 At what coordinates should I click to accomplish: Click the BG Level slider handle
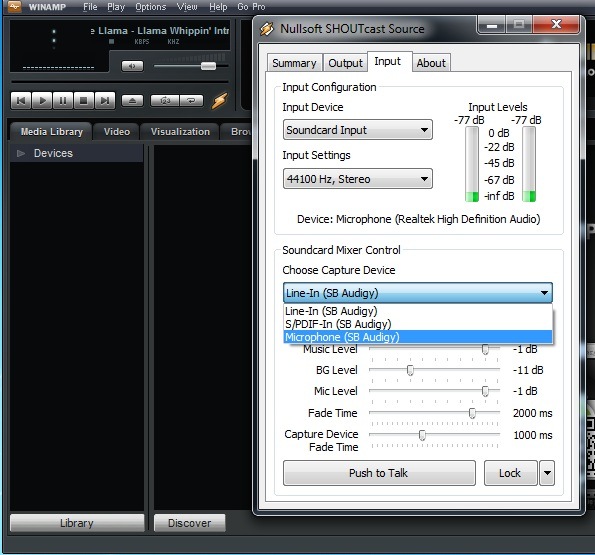coord(410,370)
